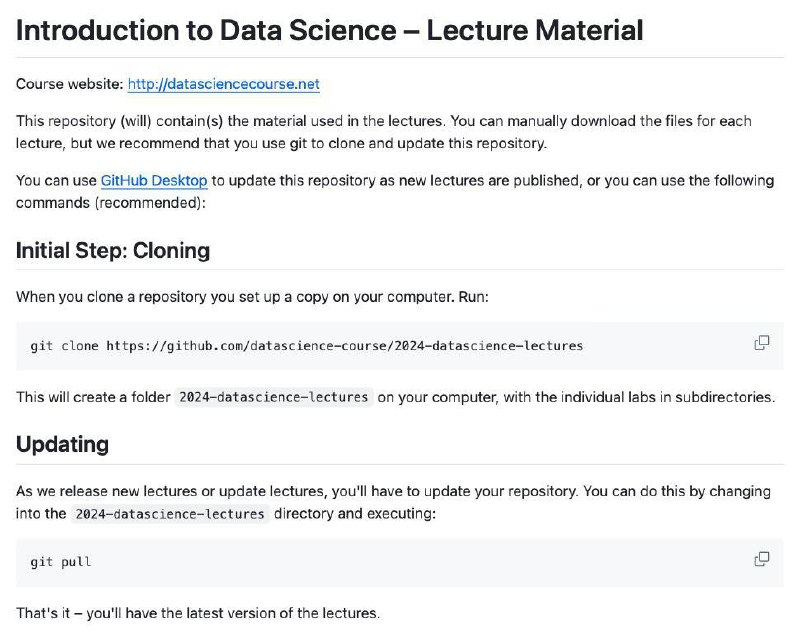
Task: Click the 'Course website:' label text
Action: pyautogui.click(x=70, y=84)
